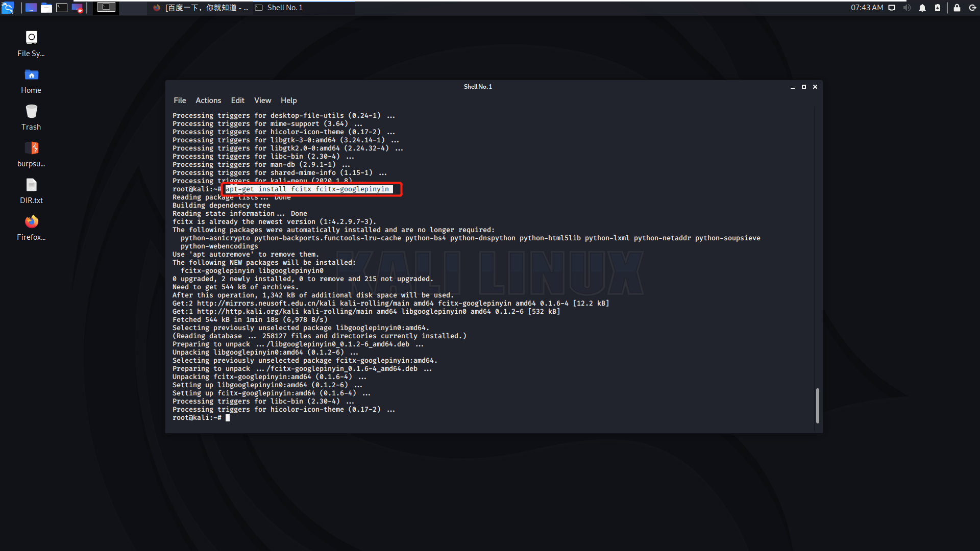Open the file manager from the panel

pos(46,8)
